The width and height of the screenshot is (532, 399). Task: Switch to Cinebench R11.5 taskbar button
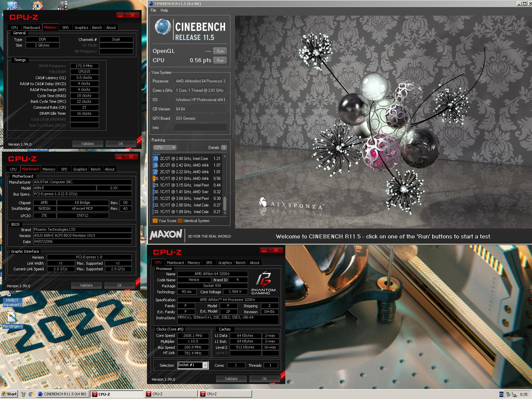click(x=62, y=394)
